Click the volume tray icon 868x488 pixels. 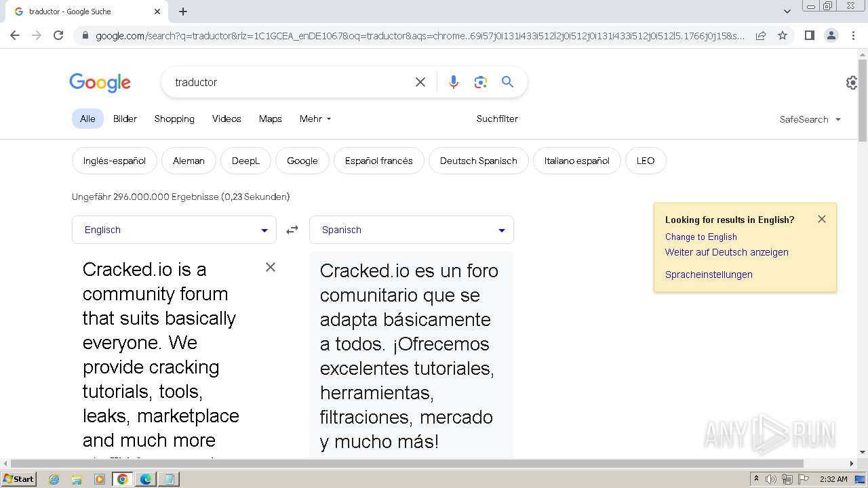(771, 479)
